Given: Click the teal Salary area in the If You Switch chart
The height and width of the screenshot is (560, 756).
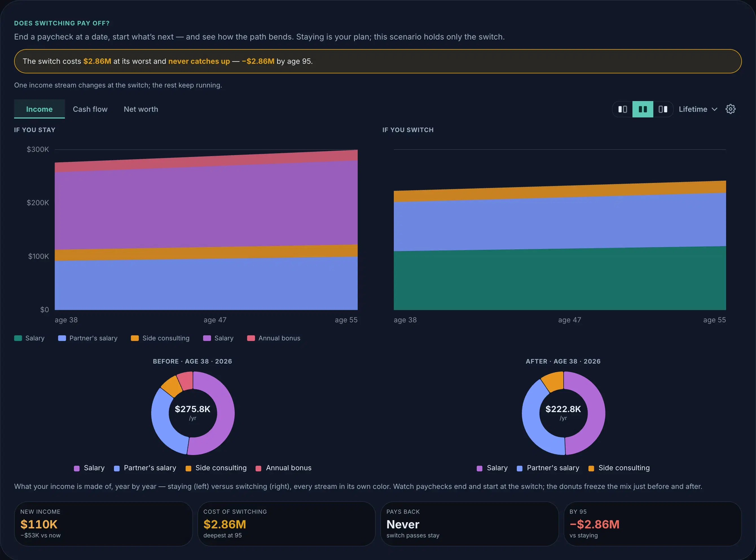Looking at the screenshot, I should point(560,280).
